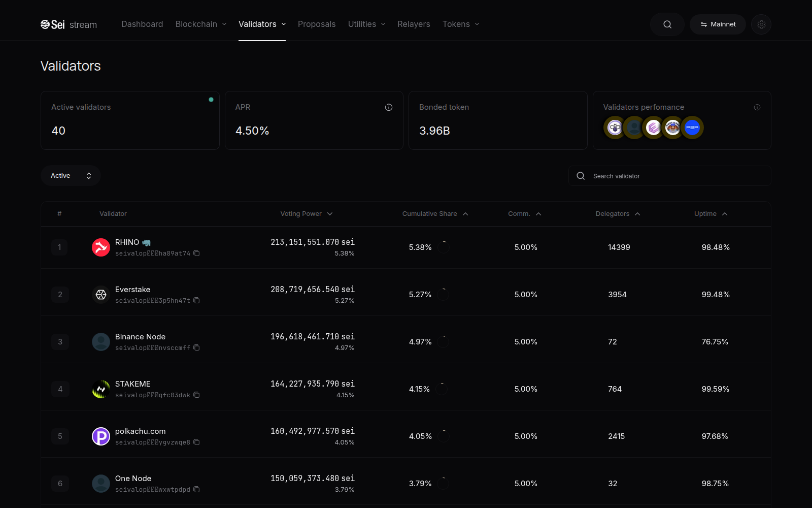
Task: Open third performance validator avatar
Action: click(x=653, y=128)
